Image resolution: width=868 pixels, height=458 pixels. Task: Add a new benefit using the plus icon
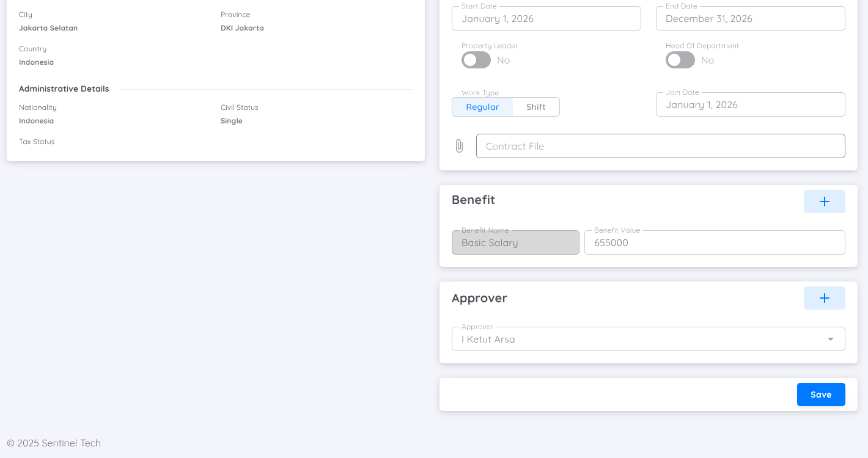[x=824, y=201]
